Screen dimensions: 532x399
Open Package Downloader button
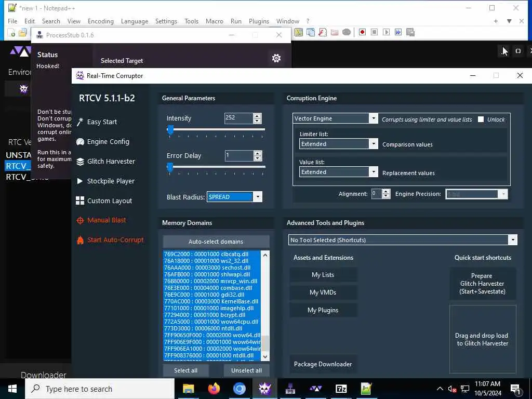coord(323,364)
